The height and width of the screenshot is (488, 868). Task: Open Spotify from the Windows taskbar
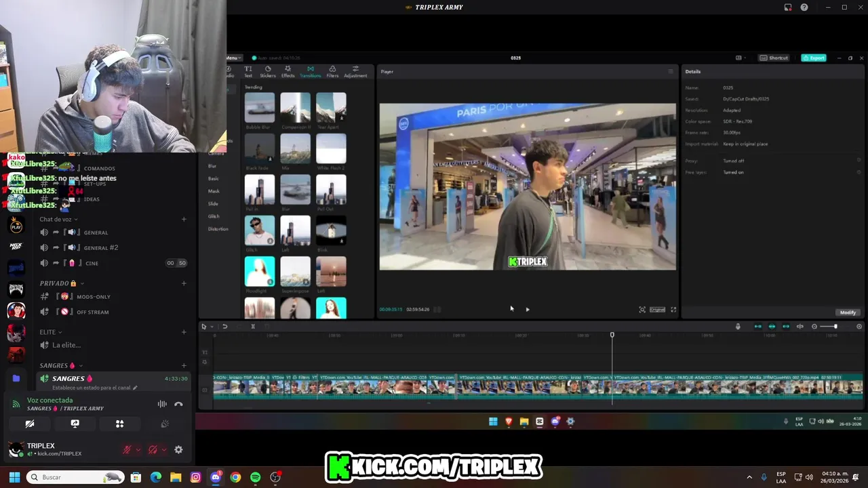tap(255, 477)
